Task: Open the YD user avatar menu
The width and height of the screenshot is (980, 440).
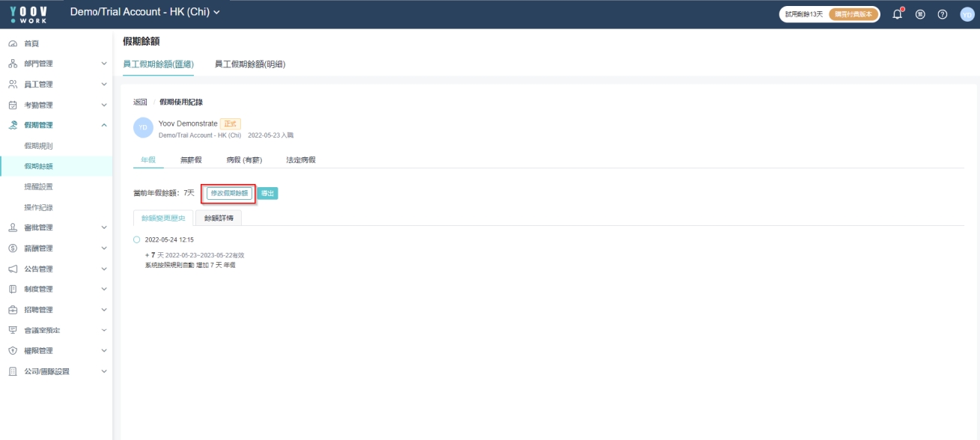Action: [x=967, y=14]
